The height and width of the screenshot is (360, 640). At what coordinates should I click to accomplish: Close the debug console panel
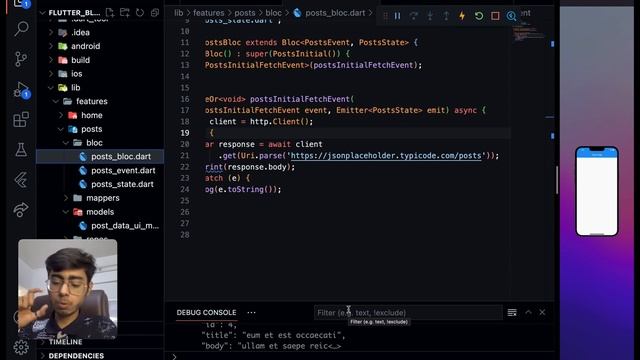pos(542,312)
